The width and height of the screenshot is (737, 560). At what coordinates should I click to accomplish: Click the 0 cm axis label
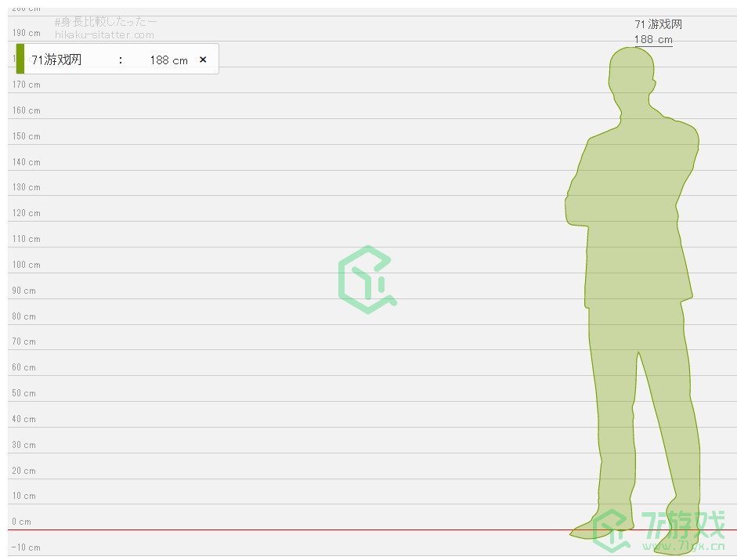(x=21, y=522)
